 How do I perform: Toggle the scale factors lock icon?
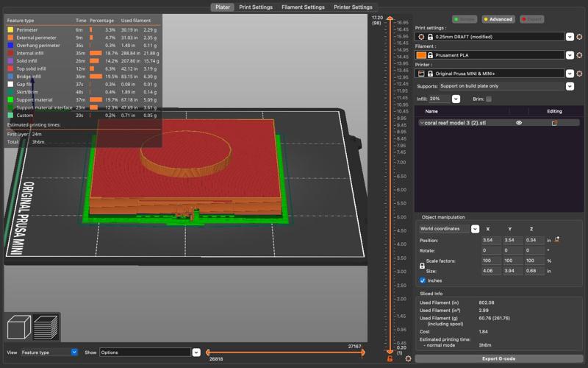(x=422, y=266)
